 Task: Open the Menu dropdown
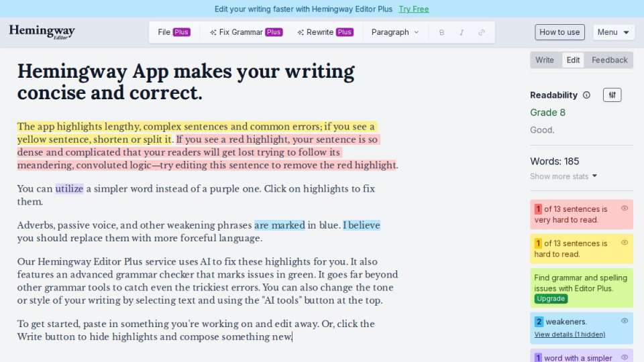coord(614,32)
